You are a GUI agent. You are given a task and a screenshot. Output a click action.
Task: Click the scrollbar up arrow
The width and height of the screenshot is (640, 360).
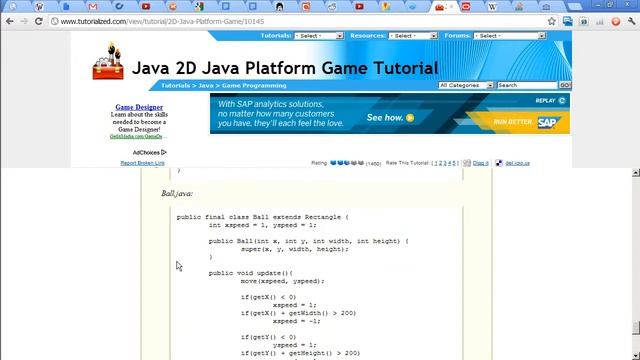pyautogui.click(x=636, y=172)
